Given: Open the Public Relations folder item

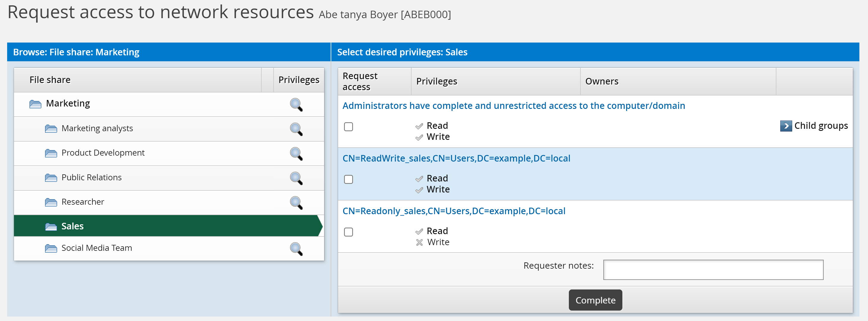Looking at the screenshot, I should (91, 177).
